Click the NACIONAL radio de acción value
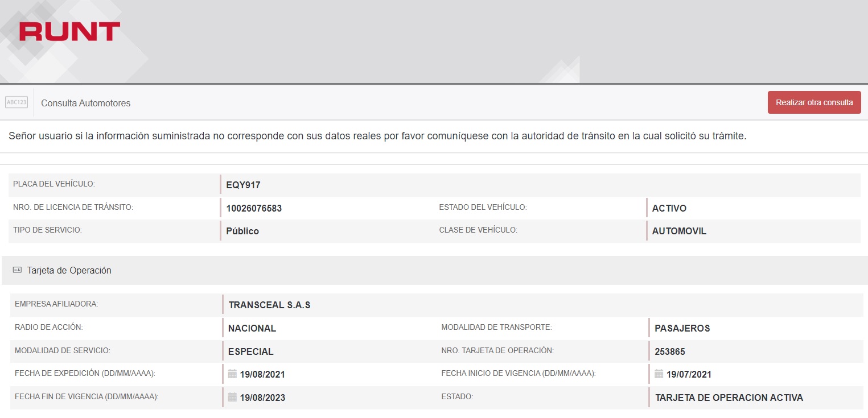The height and width of the screenshot is (418, 868). (x=252, y=328)
